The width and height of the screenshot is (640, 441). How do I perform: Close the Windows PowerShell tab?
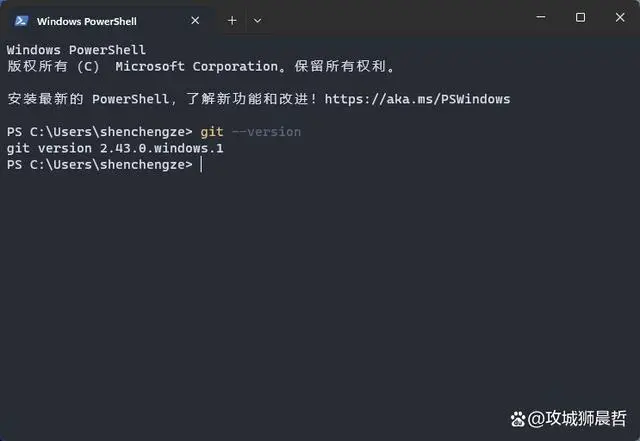coord(192,20)
